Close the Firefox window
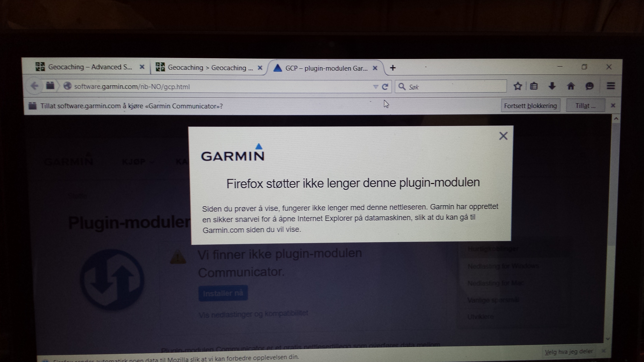Screen dimensions: 644x362 click(609, 67)
